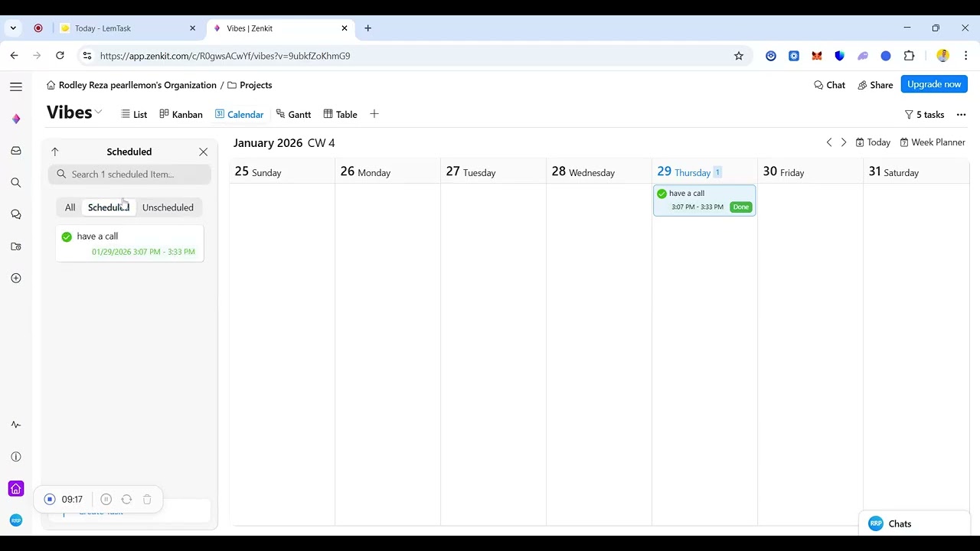Open the chat bubbles icon in the left sidebar
Screen dimensions: 980x551
pos(16,215)
